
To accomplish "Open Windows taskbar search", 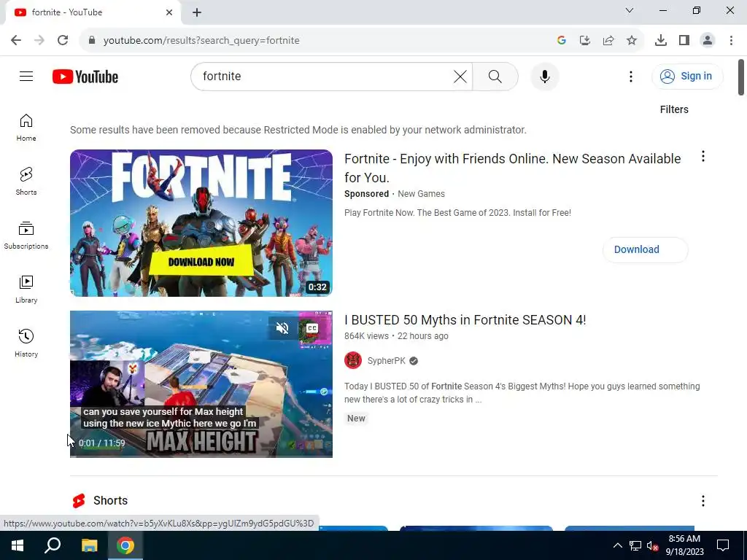I will pos(53,545).
